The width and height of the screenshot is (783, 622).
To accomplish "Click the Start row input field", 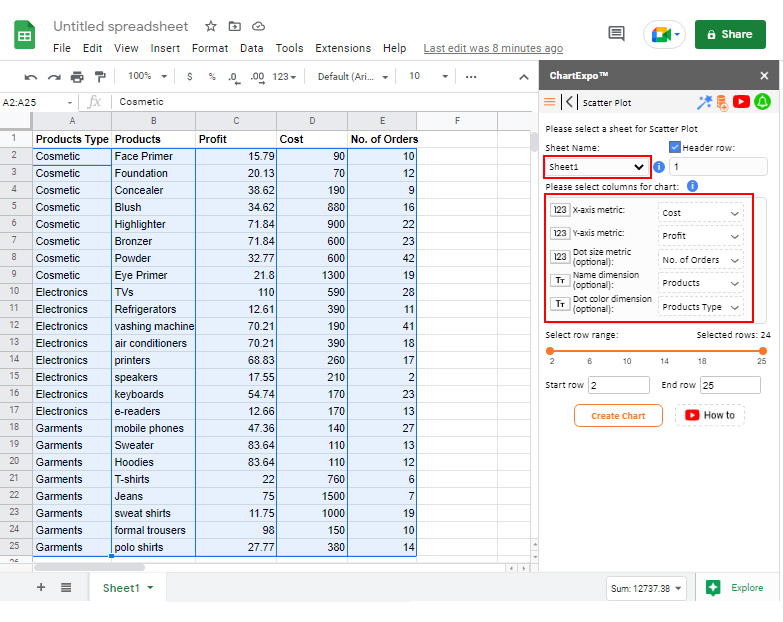I will coord(619,385).
